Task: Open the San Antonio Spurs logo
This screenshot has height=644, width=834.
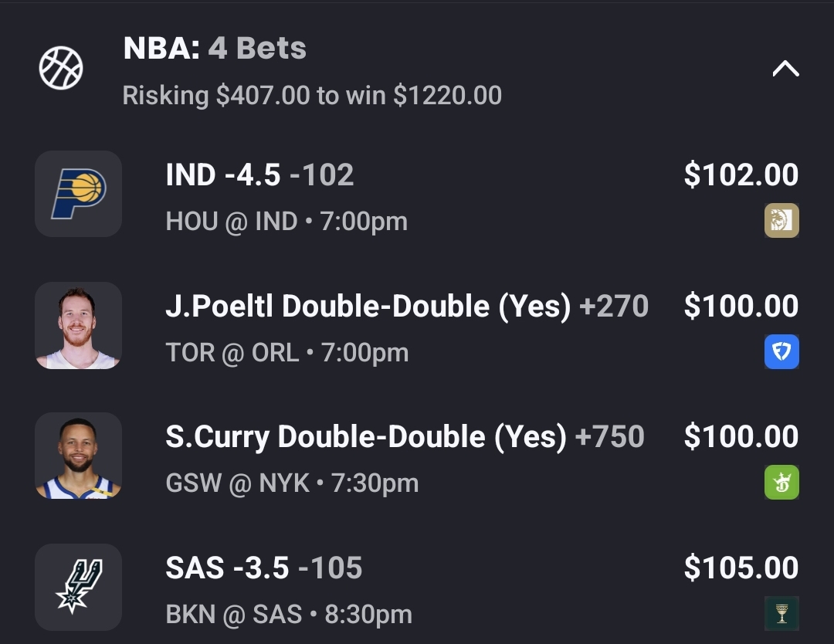Action: pyautogui.click(x=78, y=587)
